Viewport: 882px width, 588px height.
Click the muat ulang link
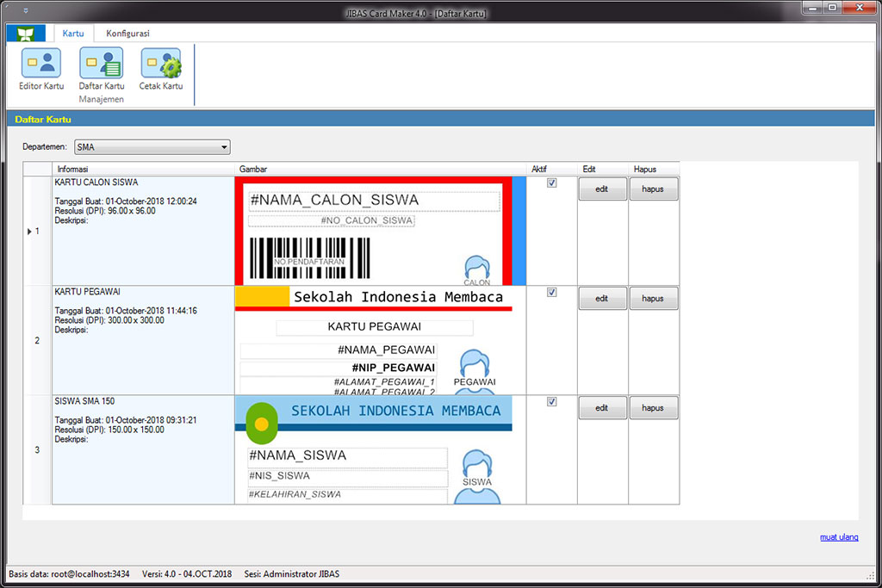838,537
